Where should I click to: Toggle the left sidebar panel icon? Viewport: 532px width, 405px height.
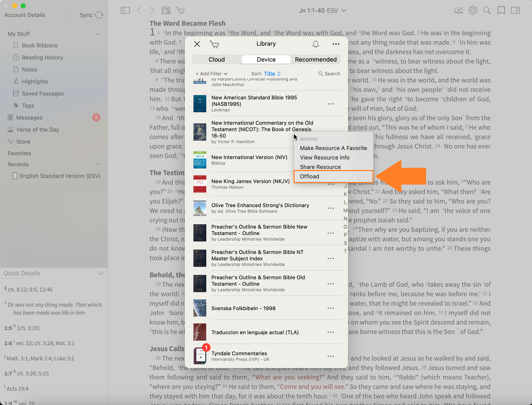click(125, 10)
